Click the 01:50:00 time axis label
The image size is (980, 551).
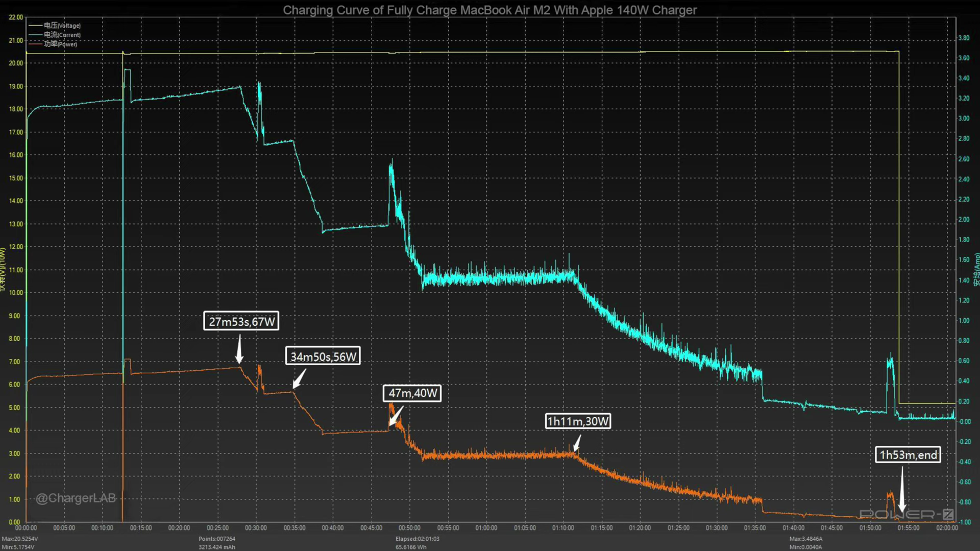tap(870, 528)
